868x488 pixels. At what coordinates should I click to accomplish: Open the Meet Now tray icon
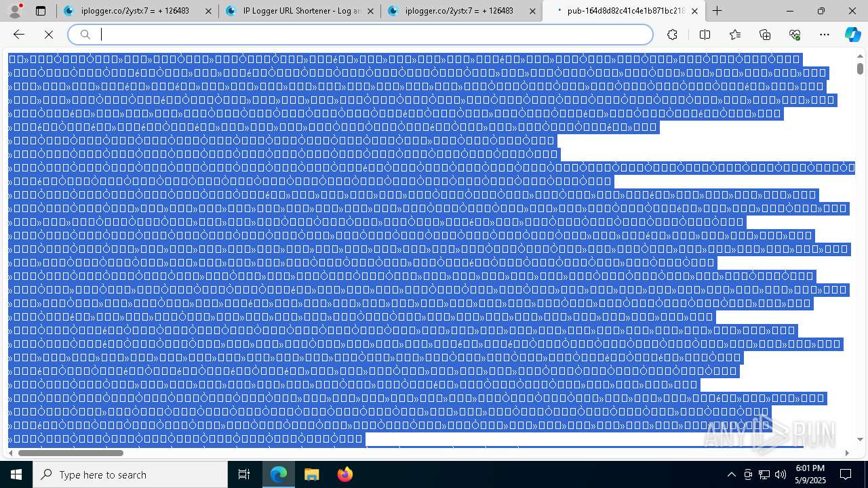pyautogui.click(x=748, y=474)
